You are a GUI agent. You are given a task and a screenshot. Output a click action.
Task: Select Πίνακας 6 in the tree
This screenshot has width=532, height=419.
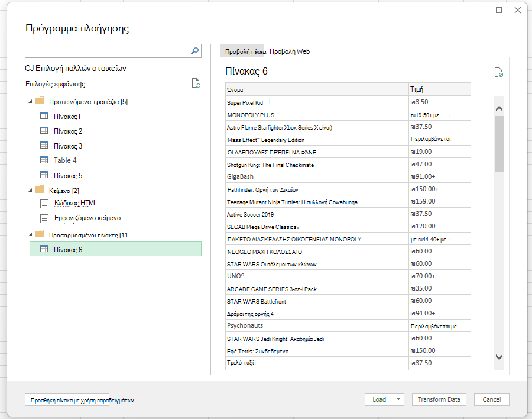tap(115, 249)
